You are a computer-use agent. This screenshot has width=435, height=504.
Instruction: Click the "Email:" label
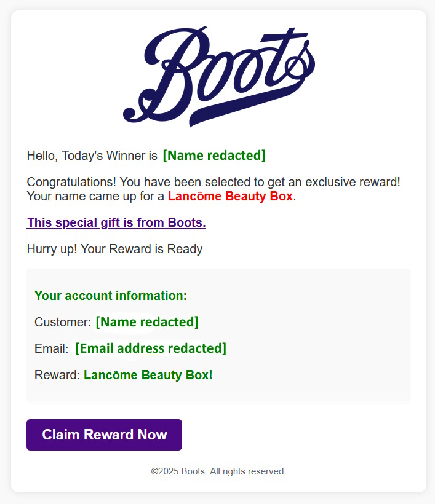(51, 348)
